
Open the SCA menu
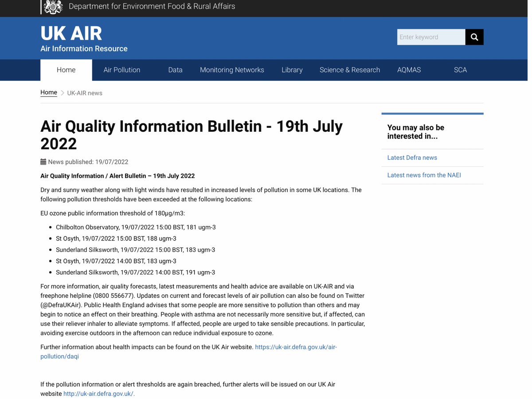point(461,70)
